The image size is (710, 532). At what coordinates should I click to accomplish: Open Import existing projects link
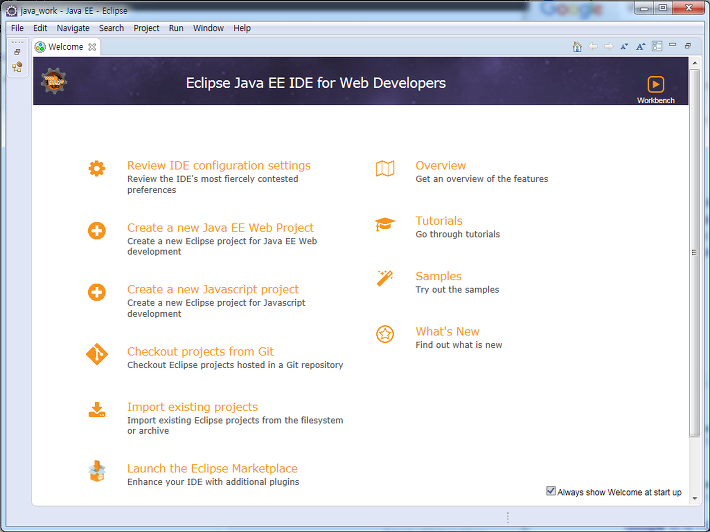(x=192, y=407)
